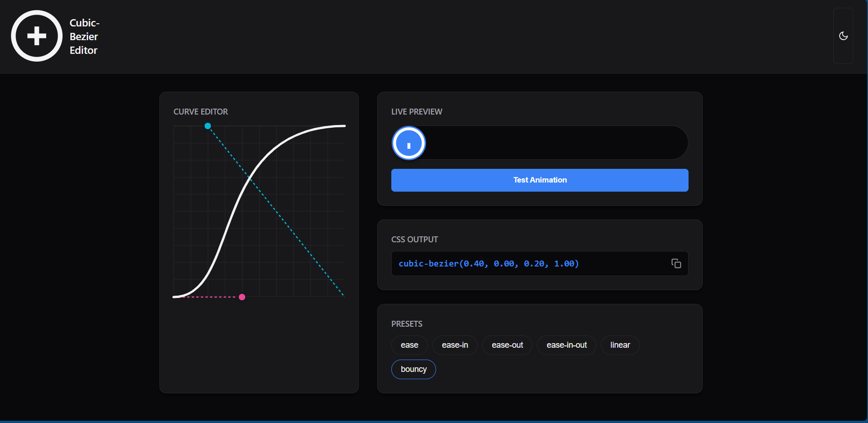
Task: Click the cyan control point handle
Action: (208, 126)
